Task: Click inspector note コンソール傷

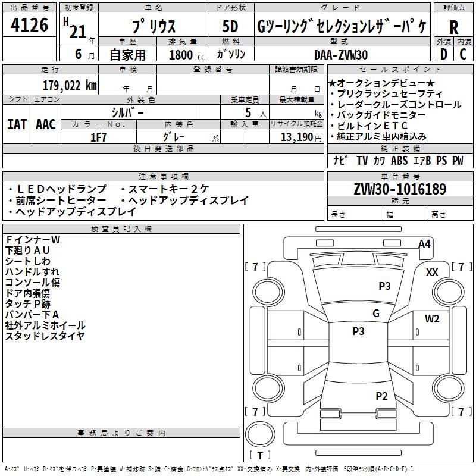Action: (x=33, y=282)
